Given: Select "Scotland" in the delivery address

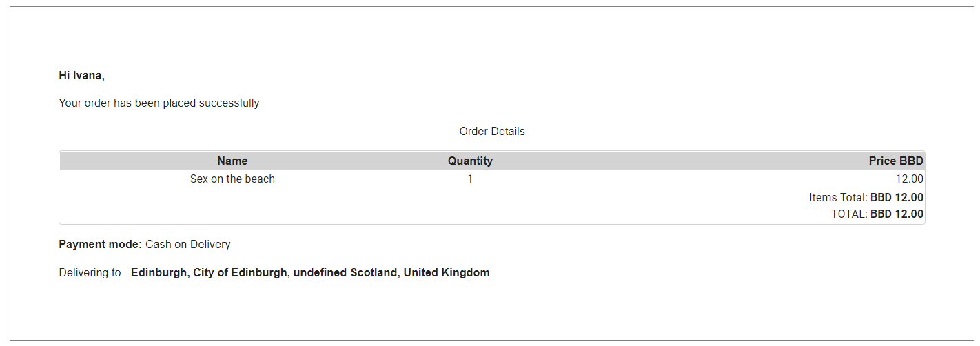Looking at the screenshot, I should pyautogui.click(x=374, y=273).
